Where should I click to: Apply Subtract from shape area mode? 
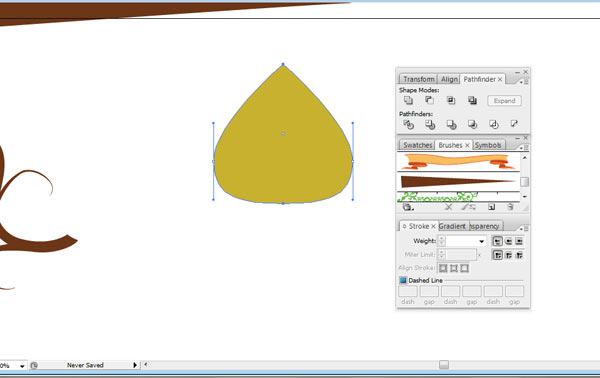click(429, 100)
